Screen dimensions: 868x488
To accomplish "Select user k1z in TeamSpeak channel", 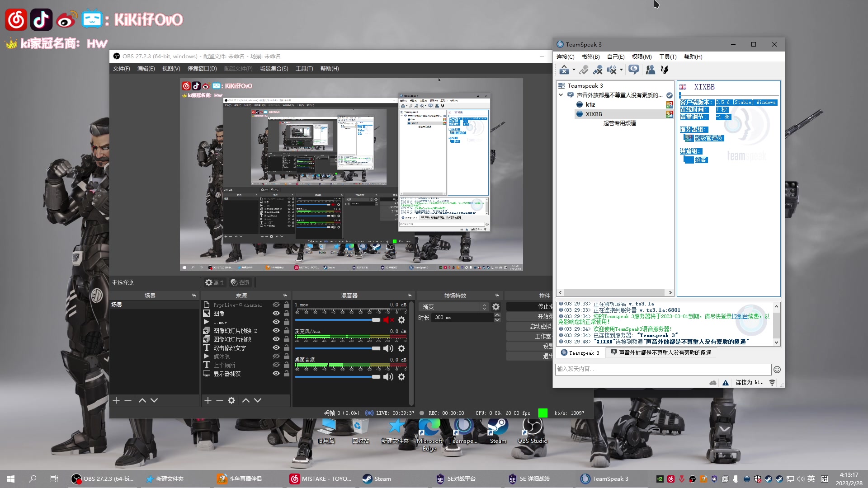I will tap(590, 105).
